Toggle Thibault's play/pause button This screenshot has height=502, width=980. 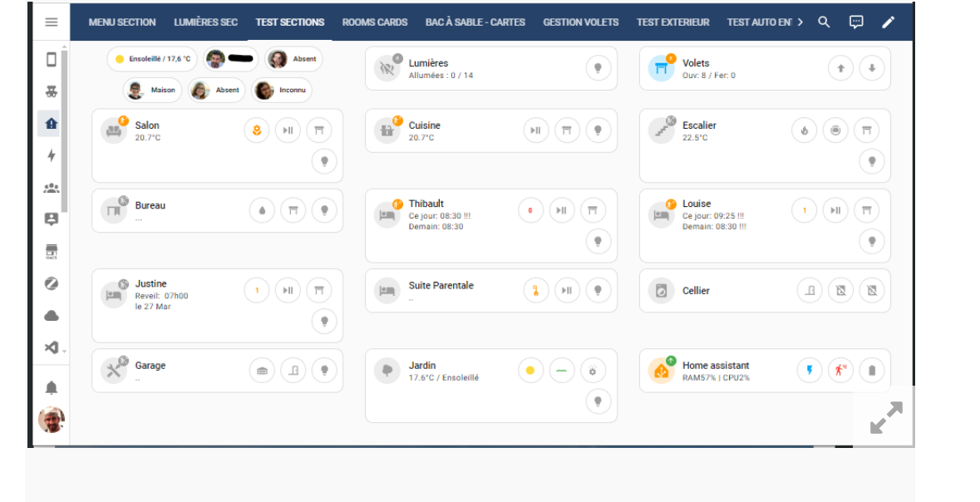pyautogui.click(x=562, y=210)
